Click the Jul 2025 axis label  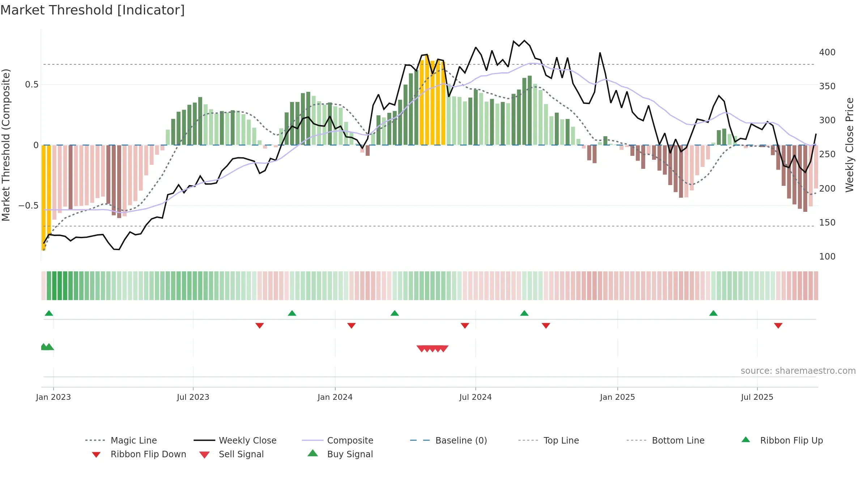(757, 397)
